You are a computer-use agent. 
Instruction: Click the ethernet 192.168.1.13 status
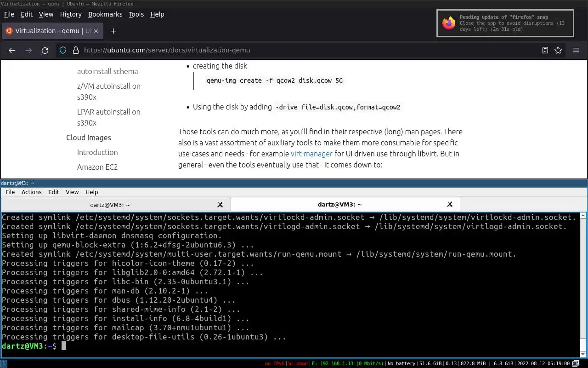tap(347, 363)
